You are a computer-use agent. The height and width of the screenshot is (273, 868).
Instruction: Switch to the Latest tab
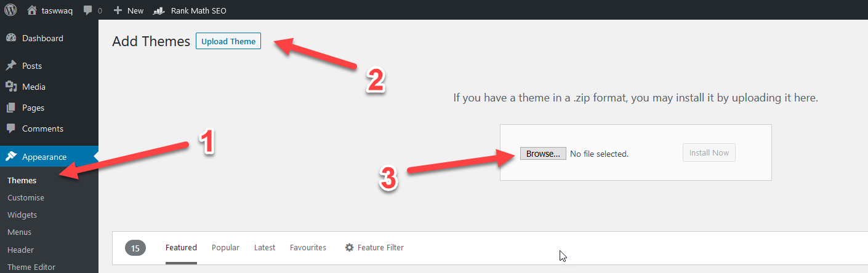[265, 247]
